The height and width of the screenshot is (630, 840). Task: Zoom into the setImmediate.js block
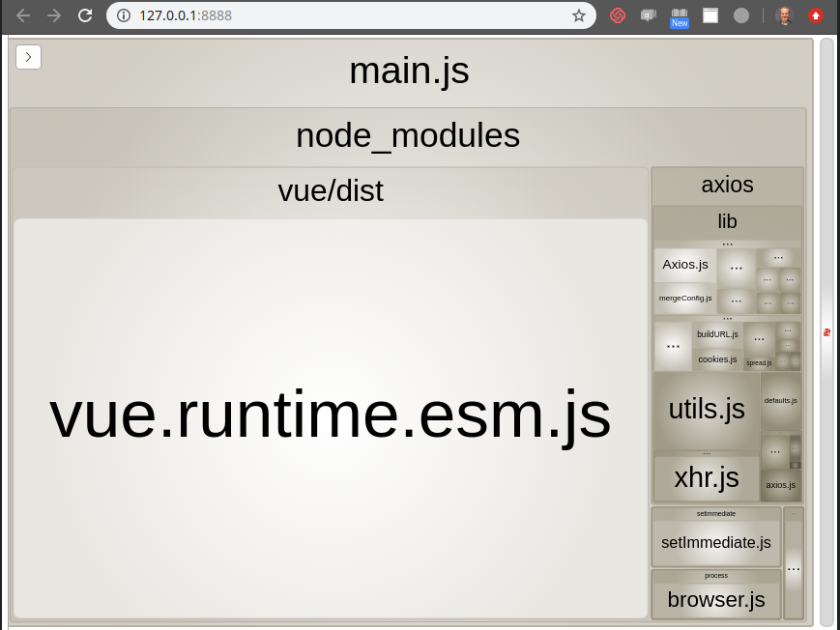click(x=715, y=542)
